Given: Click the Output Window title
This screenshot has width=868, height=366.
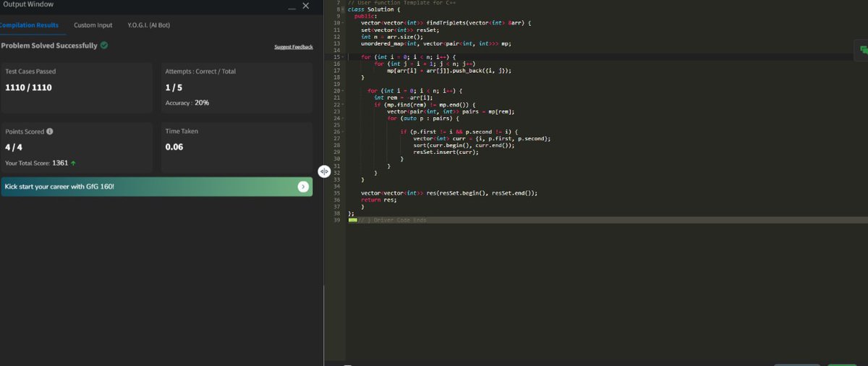Looking at the screenshot, I should [x=27, y=5].
